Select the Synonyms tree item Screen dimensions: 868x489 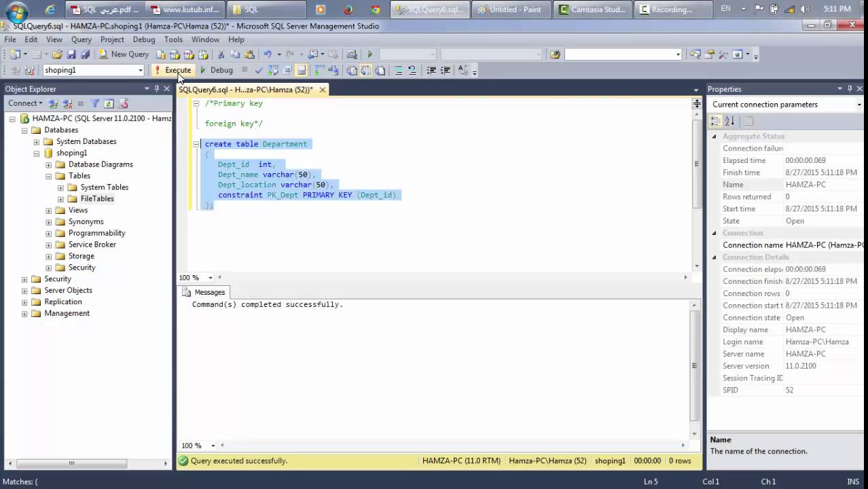(86, 222)
